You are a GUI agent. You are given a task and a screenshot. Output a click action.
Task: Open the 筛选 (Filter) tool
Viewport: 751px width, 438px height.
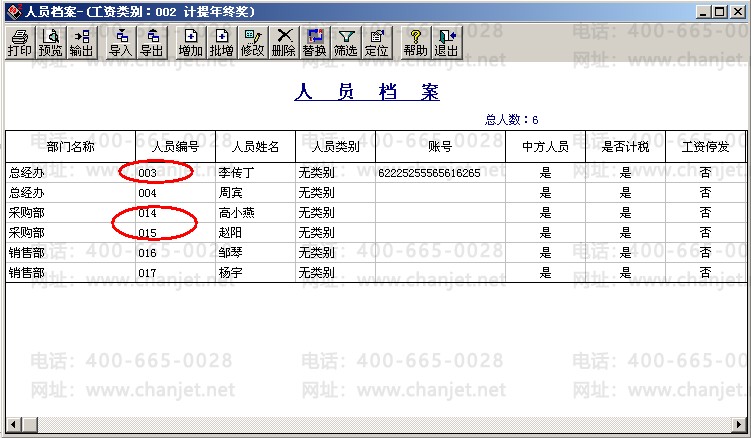tap(346, 43)
